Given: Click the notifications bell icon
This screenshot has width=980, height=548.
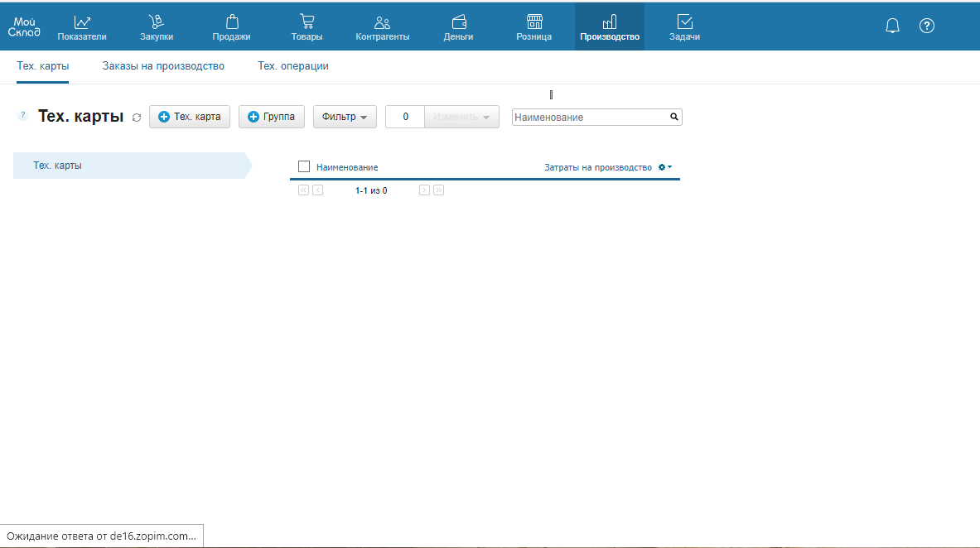Looking at the screenshot, I should click(x=892, y=26).
